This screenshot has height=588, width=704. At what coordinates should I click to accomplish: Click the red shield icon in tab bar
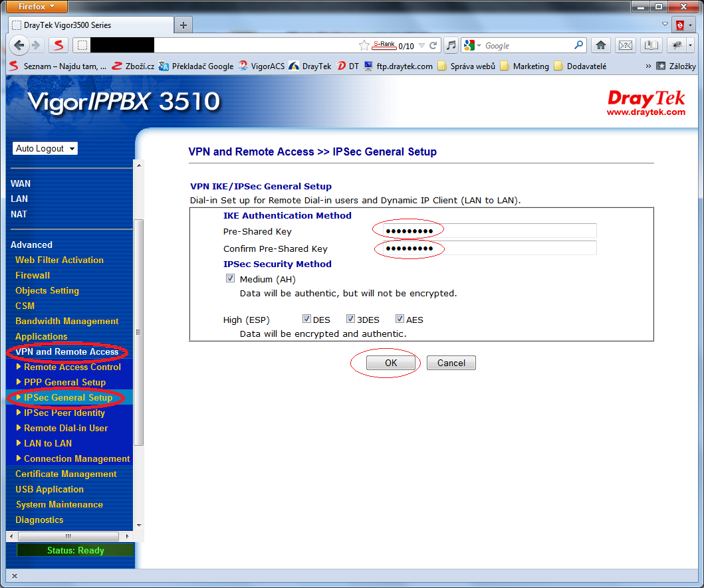[680, 25]
